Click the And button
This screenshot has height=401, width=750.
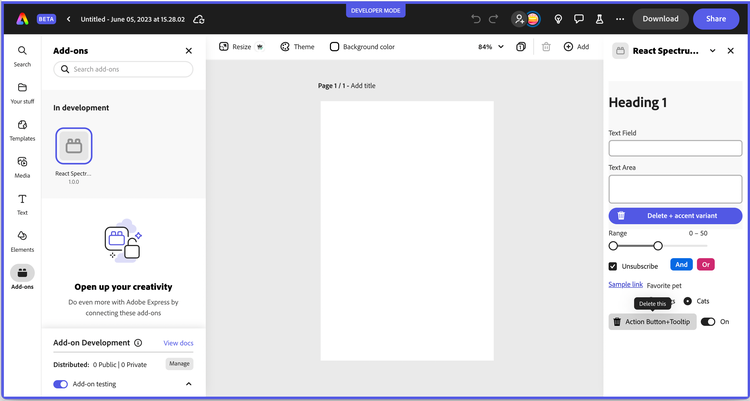tap(682, 265)
